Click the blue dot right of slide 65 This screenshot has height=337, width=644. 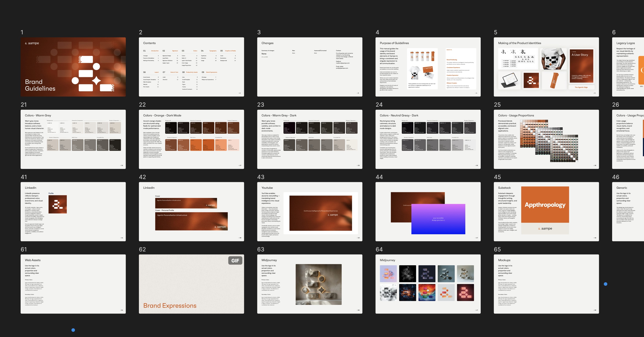605,284
